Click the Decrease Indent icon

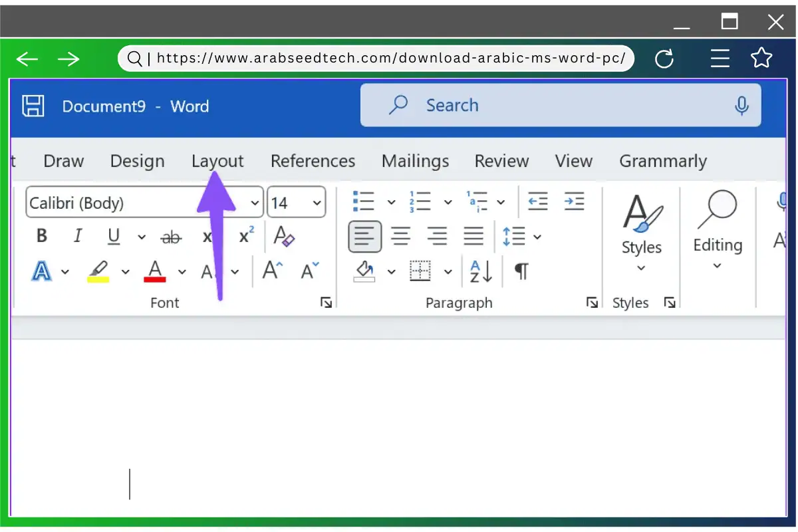coord(537,201)
